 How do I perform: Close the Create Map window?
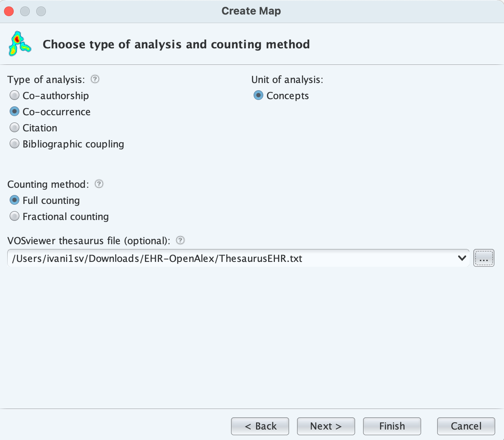point(9,11)
